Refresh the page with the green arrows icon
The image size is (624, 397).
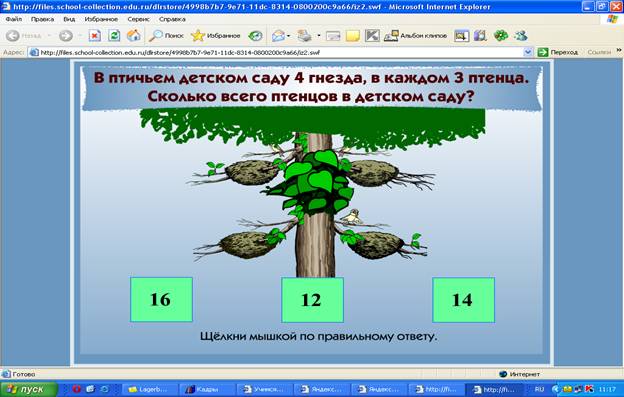114,36
